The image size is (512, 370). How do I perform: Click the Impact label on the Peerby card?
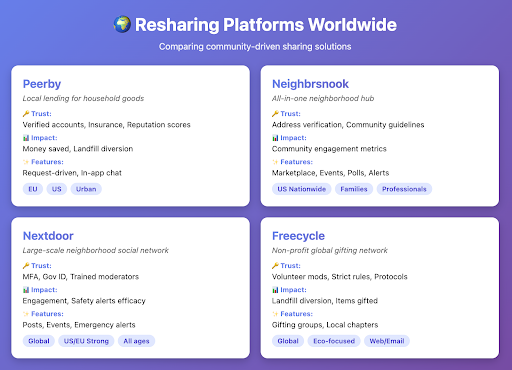point(44,138)
